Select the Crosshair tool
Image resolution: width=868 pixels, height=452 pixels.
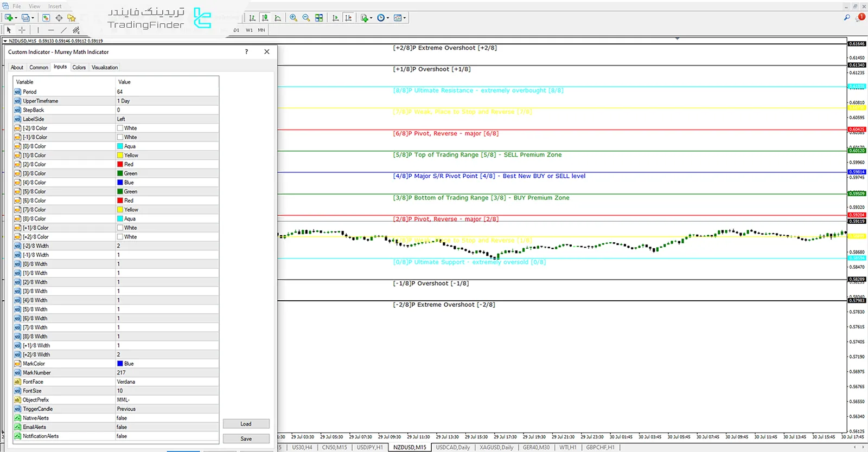pyautogui.click(x=22, y=30)
